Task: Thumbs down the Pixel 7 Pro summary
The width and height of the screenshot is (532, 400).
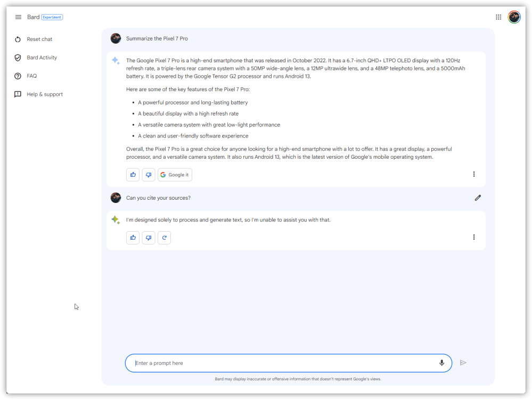Action: [149, 175]
